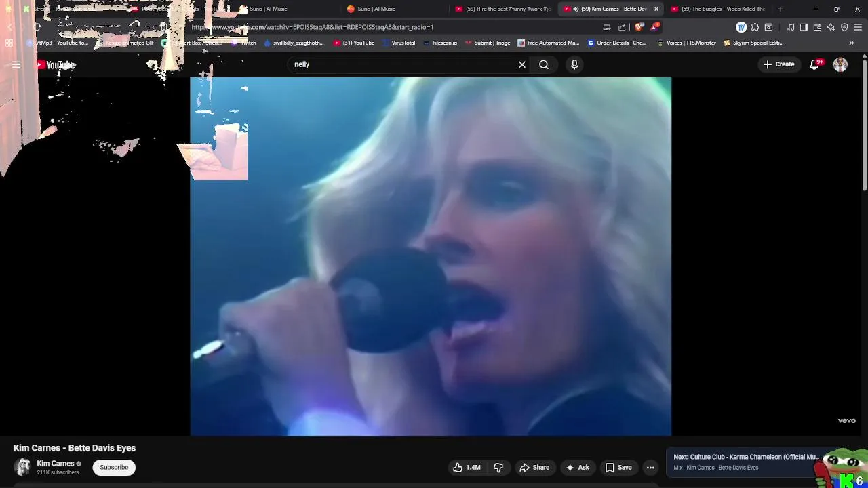Like the Bette Davis Eyes video
This screenshot has width=868, height=488.
tap(467, 467)
